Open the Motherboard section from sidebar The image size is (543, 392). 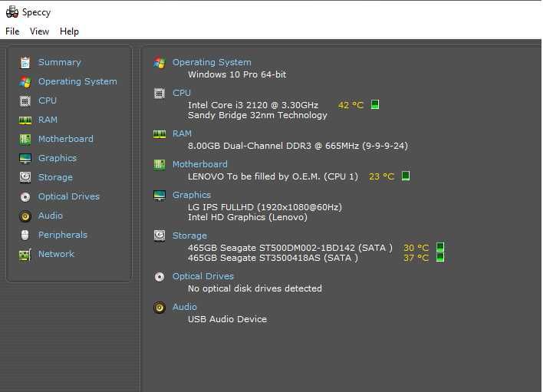pos(65,139)
